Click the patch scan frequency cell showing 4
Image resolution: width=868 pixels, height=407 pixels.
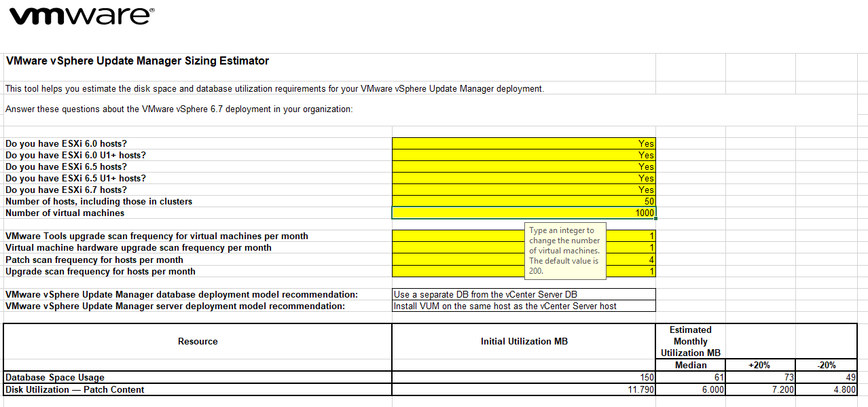[x=524, y=260]
